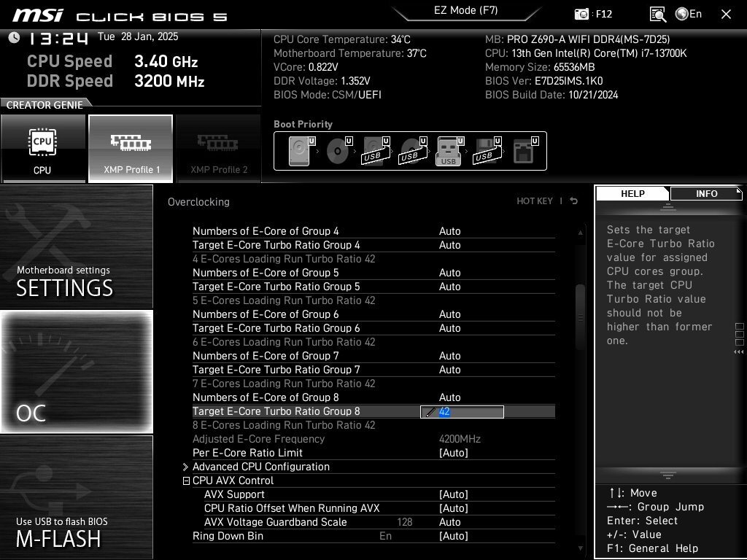This screenshot has height=560, width=747.
Task: Toggle XMP Profile 1
Action: click(131, 148)
